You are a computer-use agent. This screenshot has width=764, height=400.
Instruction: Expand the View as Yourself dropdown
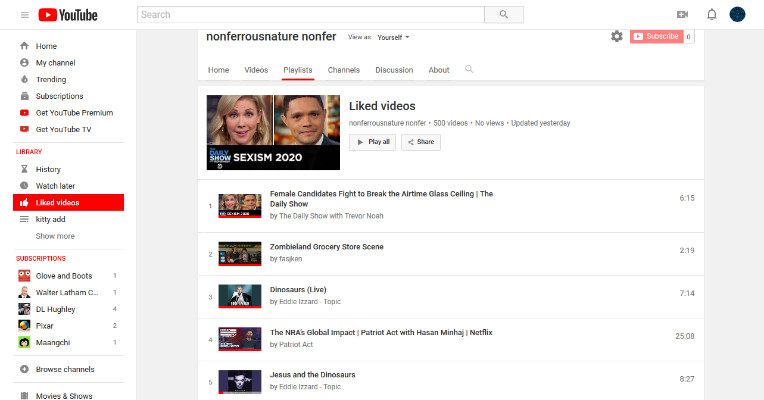click(393, 37)
